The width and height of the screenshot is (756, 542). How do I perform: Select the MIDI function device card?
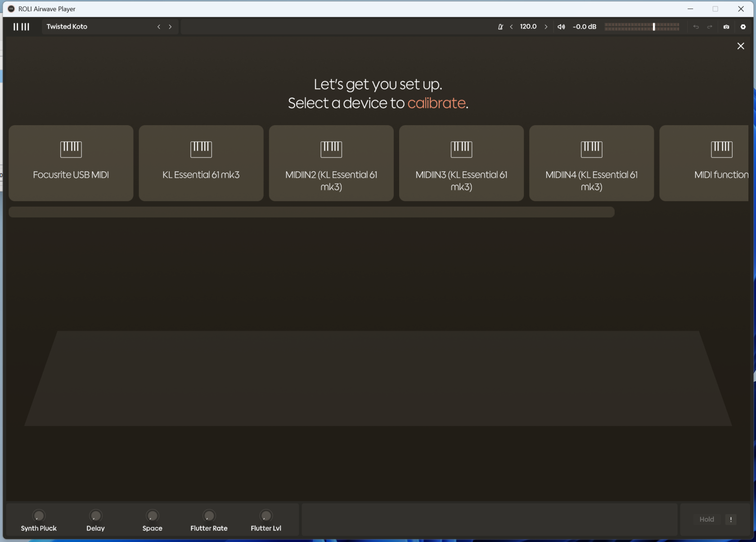[704, 163]
